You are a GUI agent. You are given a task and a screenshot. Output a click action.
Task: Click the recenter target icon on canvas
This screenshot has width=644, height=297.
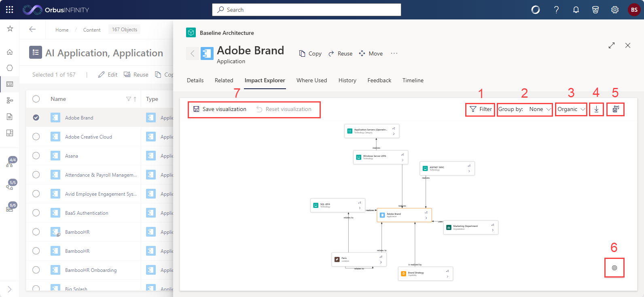click(x=614, y=268)
